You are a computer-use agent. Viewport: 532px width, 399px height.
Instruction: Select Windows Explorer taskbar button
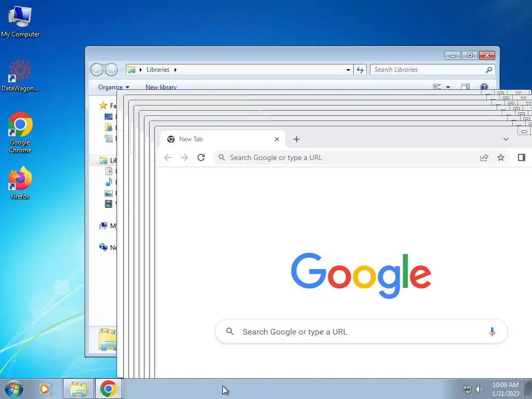click(78, 389)
